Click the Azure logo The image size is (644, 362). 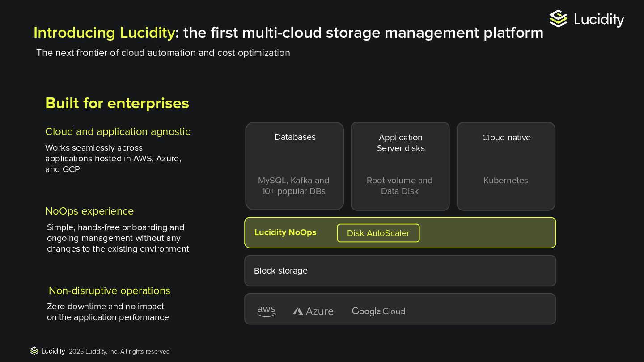313,311
